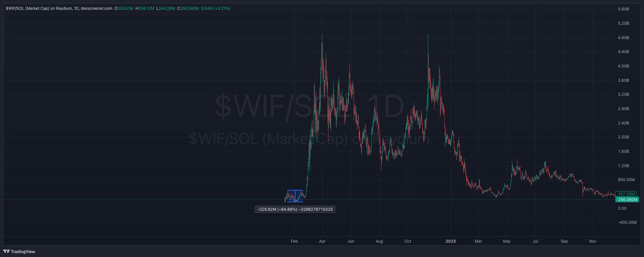
Task: Click the 2.40B price axis label
Action: click(x=624, y=123)
